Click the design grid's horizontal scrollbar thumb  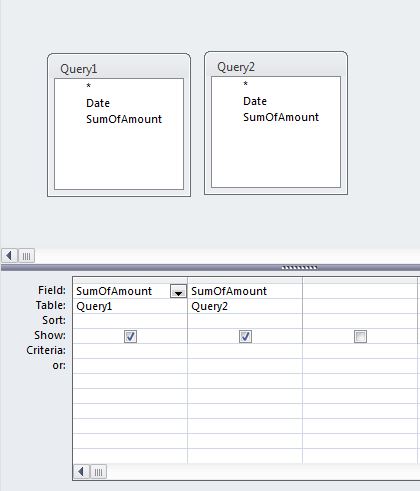(x=98, y=472)
